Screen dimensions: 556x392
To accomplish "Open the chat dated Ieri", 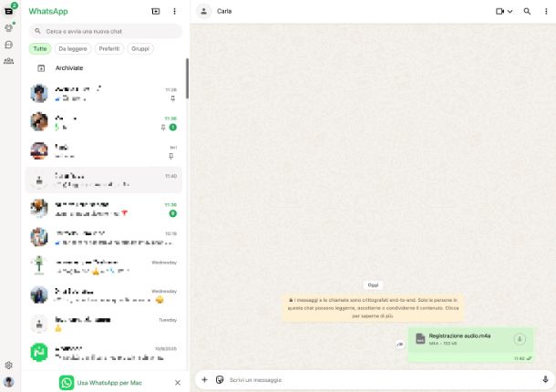I will 104,151.
